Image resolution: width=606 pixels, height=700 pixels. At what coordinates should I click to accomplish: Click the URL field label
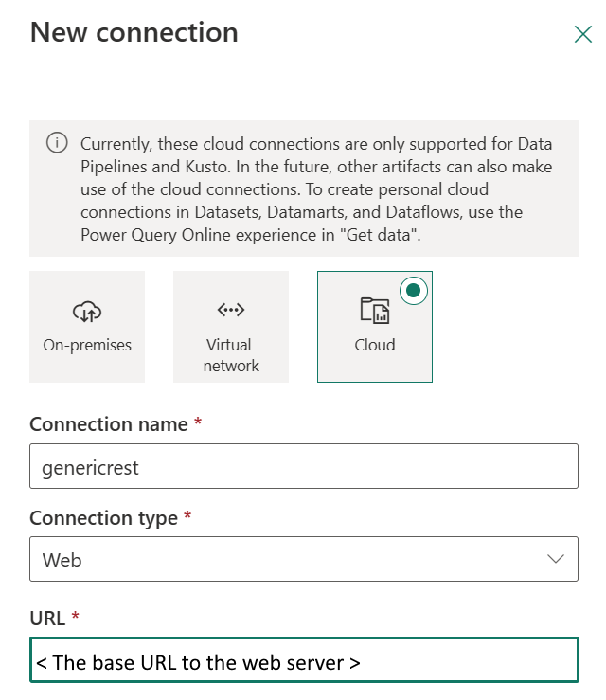pos(47,619)
